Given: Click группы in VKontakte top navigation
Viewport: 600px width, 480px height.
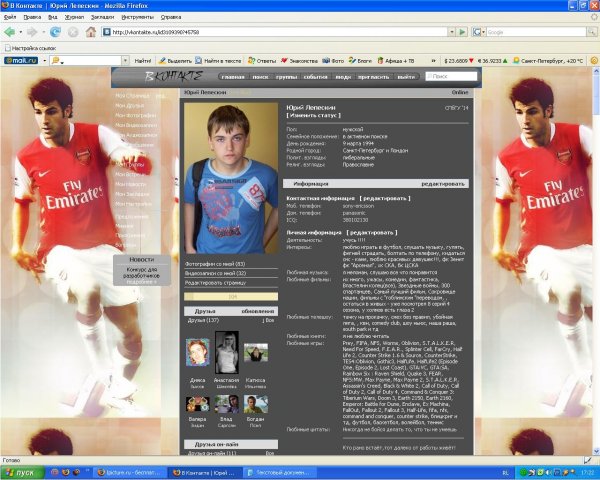Looking at the screenshot, I should tap(287, 77).
